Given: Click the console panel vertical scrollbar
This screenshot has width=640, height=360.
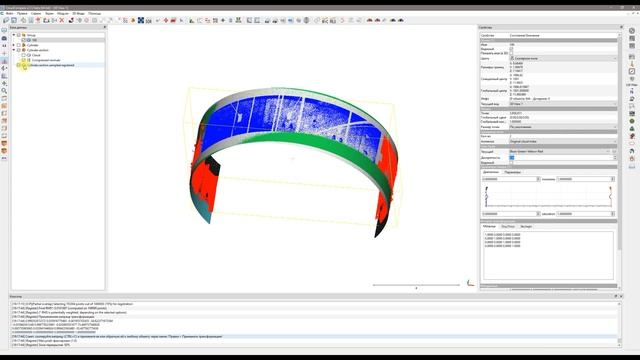Looking at the screenshot, I should (x=619, y=324).
